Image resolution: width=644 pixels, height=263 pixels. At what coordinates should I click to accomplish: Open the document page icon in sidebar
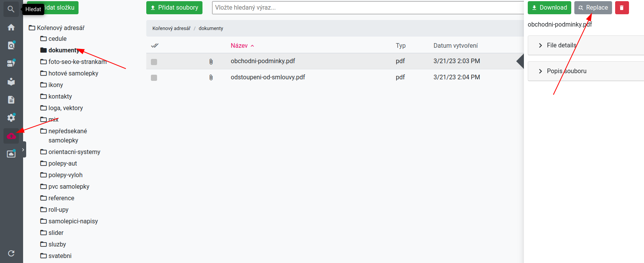(x=11, y=100)
